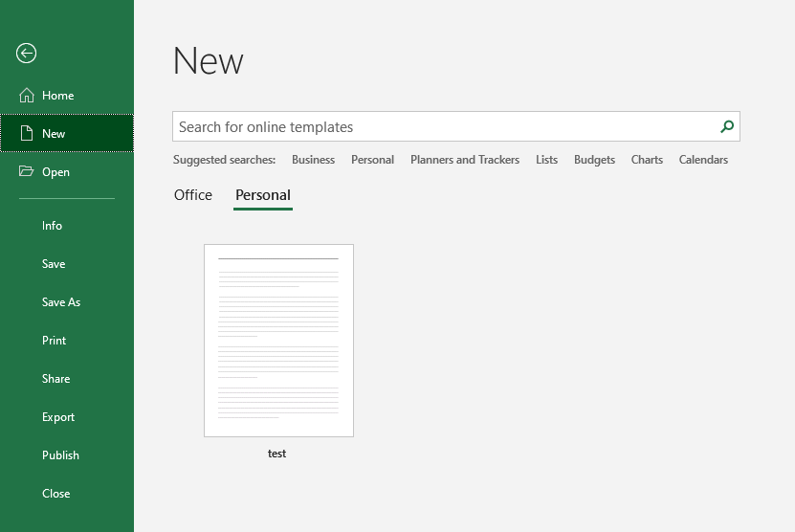Click the Lists suggested search
Image resolution: width=795 pixels, height=532 pixels.
[x=546, y=160]
